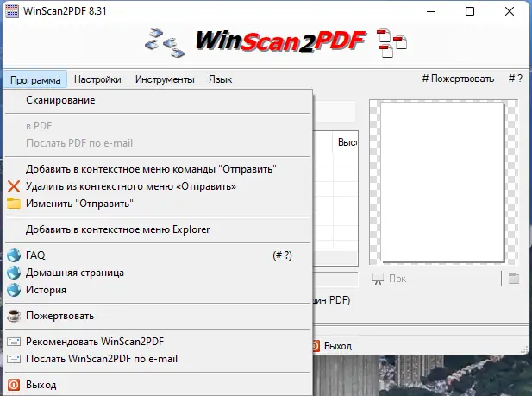Click the globe icon beside FAQ

point(14,255)
